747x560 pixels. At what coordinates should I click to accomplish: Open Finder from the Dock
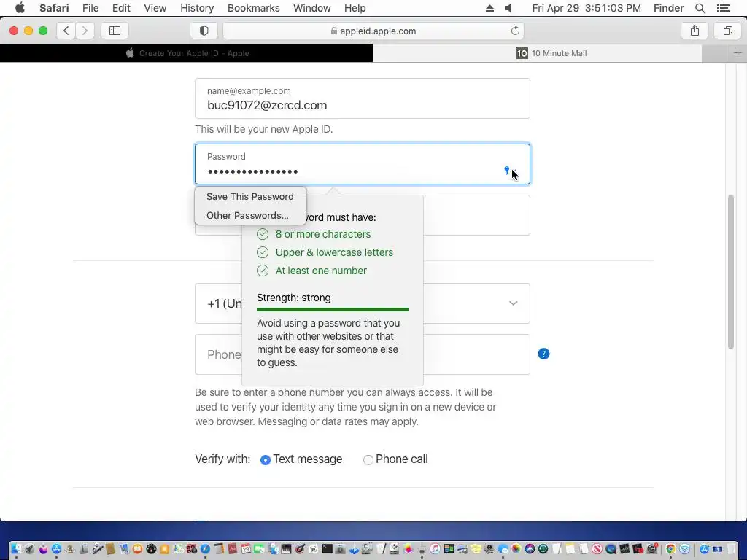click(x=16, y=548)
